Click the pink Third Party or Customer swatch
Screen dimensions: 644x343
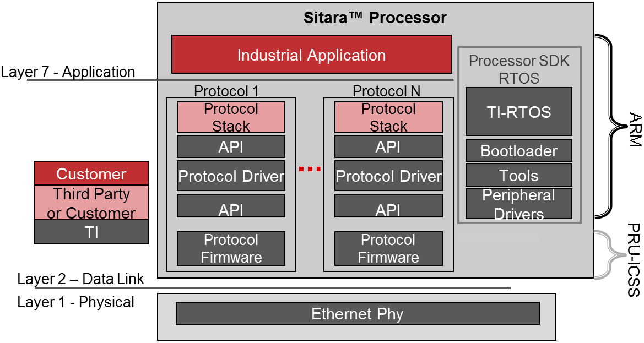pos(91,203)
